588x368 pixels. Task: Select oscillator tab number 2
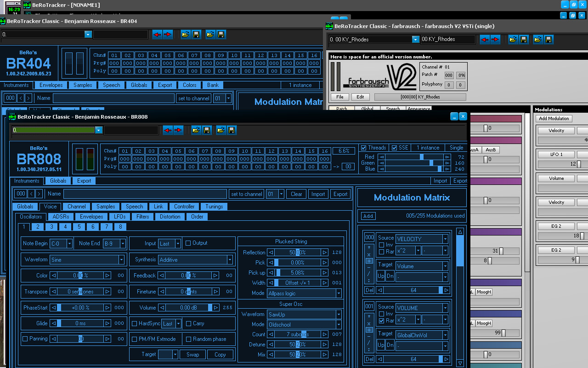point(38,227)
